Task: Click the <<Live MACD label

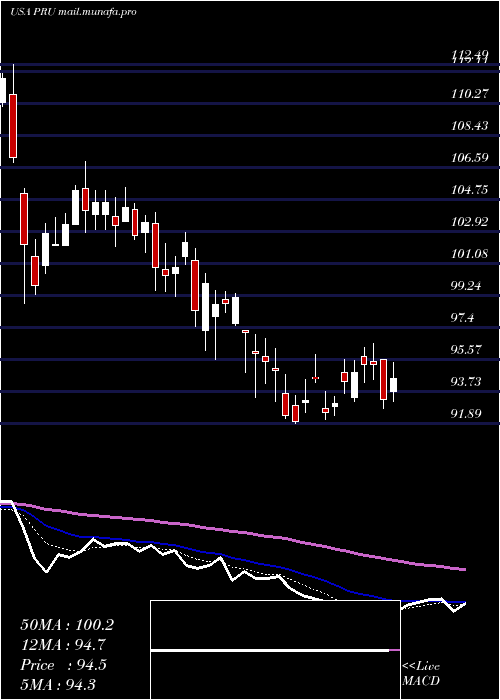Action: point(421,674)
